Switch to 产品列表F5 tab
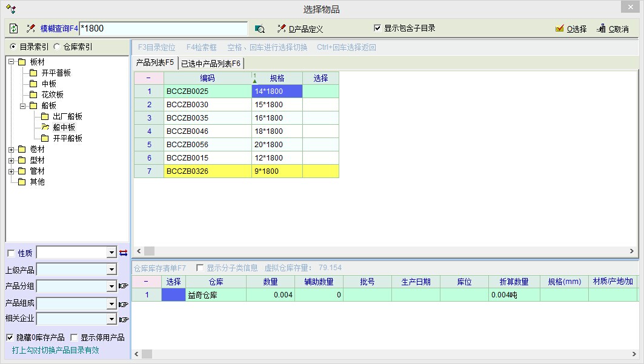The image size is (644, 364). point(154,62)
